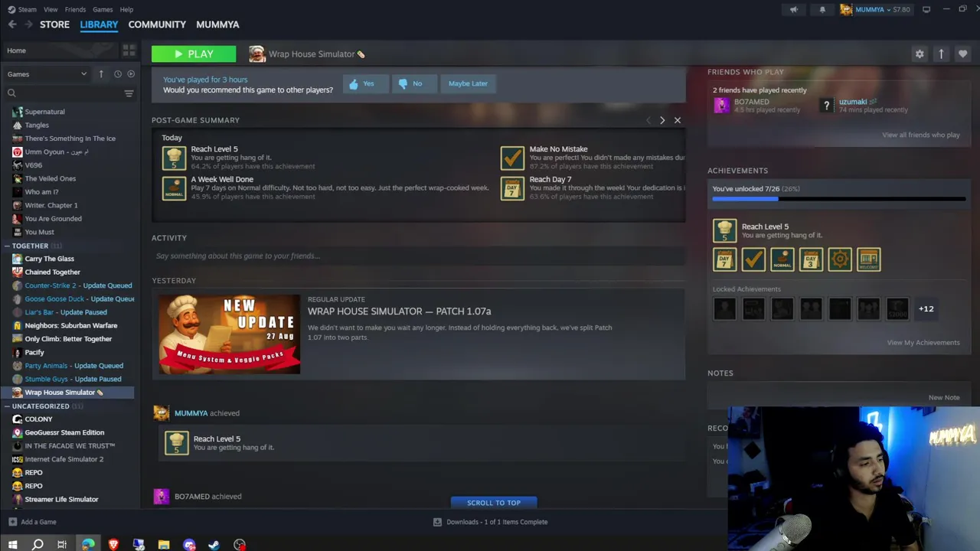
Task: Expand the +12 locked achievements
Action: (926, 309)
